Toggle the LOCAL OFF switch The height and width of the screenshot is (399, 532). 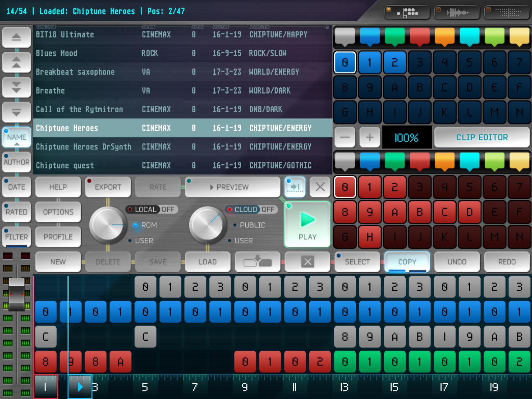[152, 209]
